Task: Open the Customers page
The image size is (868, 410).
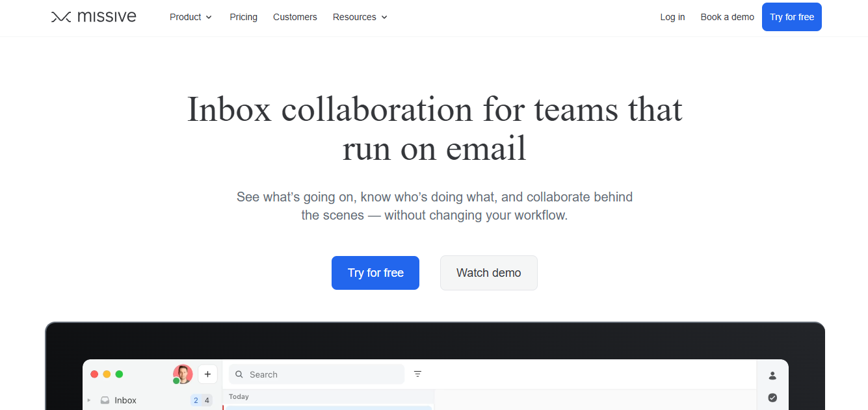Action: point(295,17)
